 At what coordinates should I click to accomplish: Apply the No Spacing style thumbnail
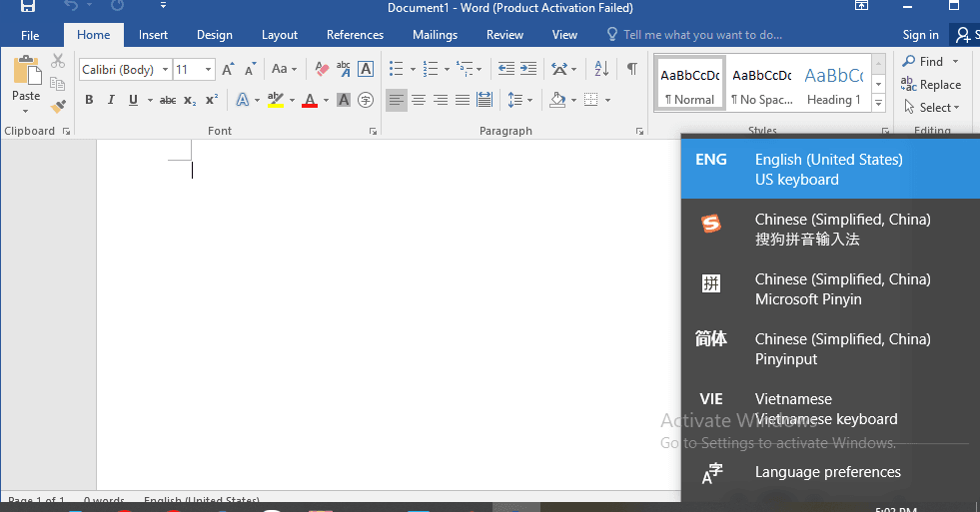point(762,84)
